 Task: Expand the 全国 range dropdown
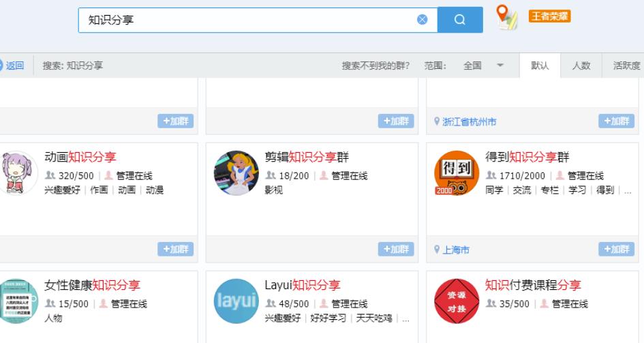click(x=483, y=65)
